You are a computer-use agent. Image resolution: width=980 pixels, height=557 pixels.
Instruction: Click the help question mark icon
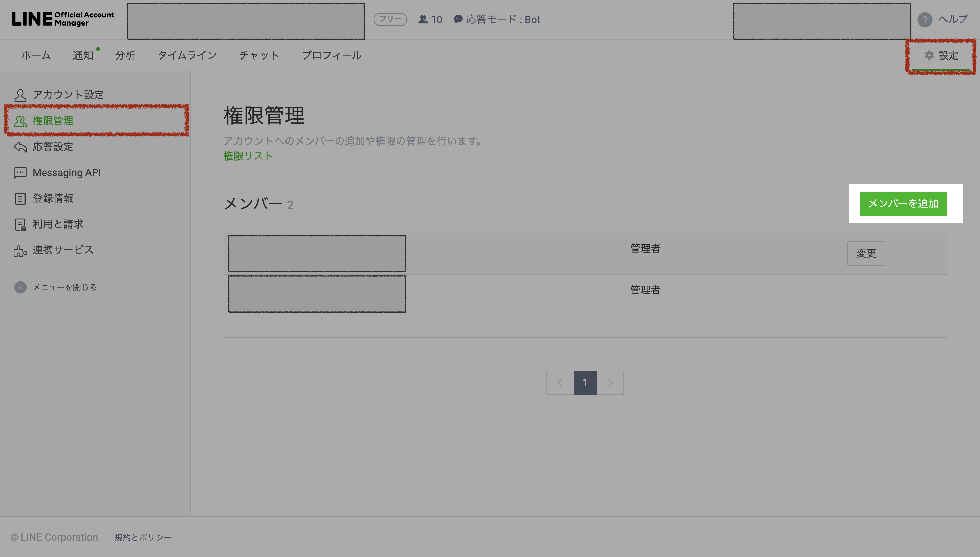click(x=925, y=19)
